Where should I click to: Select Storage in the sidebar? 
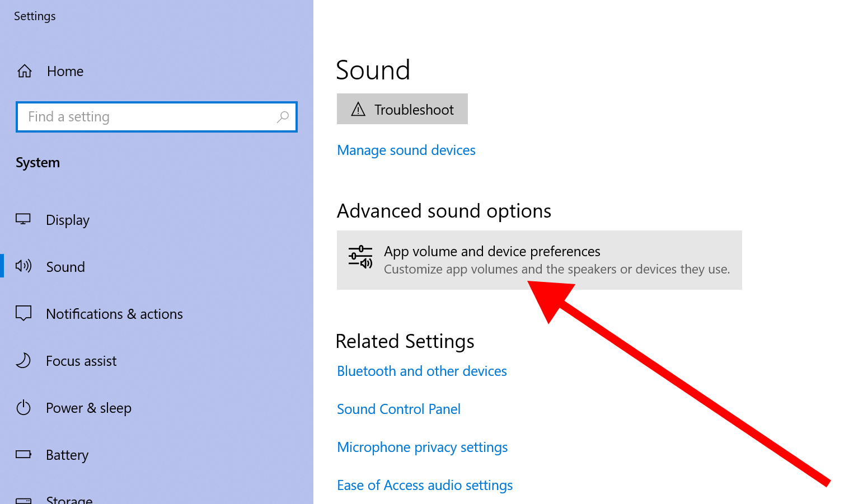(x=69, y=499)
